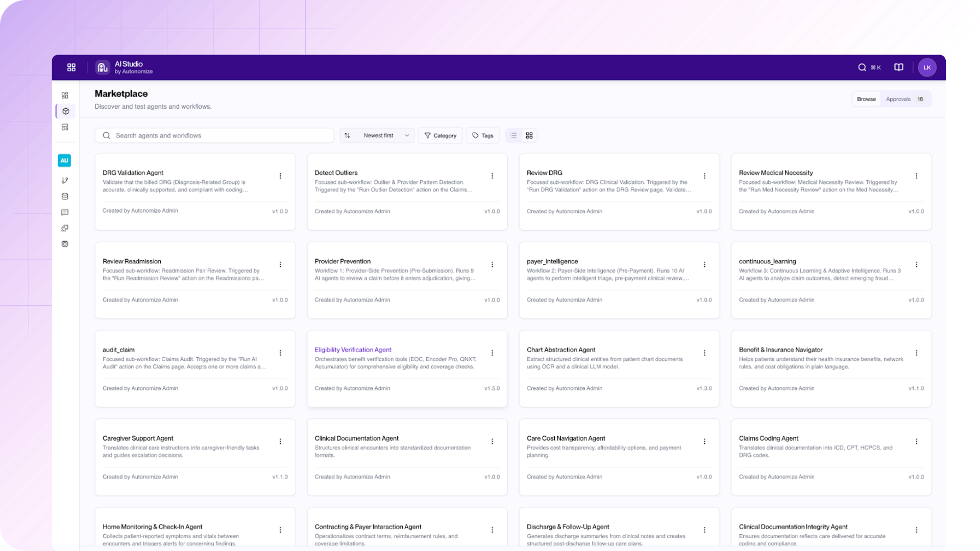Select the dashboard grid icon in sidebar
Screen dimensions: 980x551
(x=65, y=95)
